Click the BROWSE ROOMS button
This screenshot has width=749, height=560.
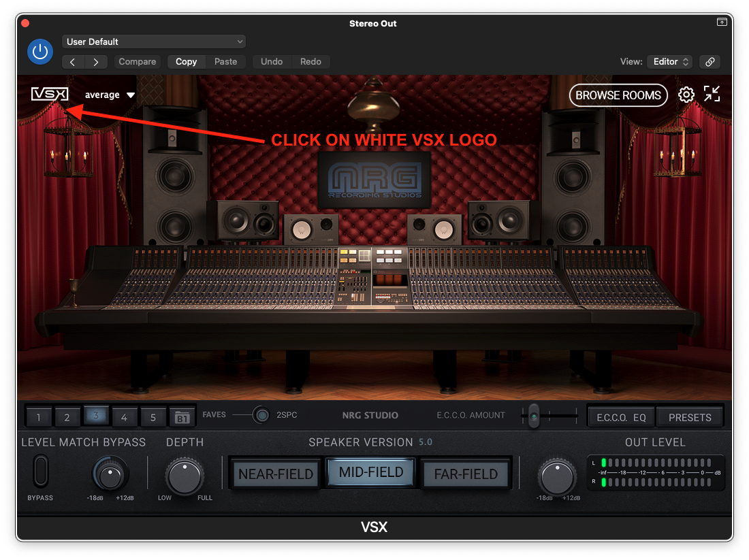618,95
